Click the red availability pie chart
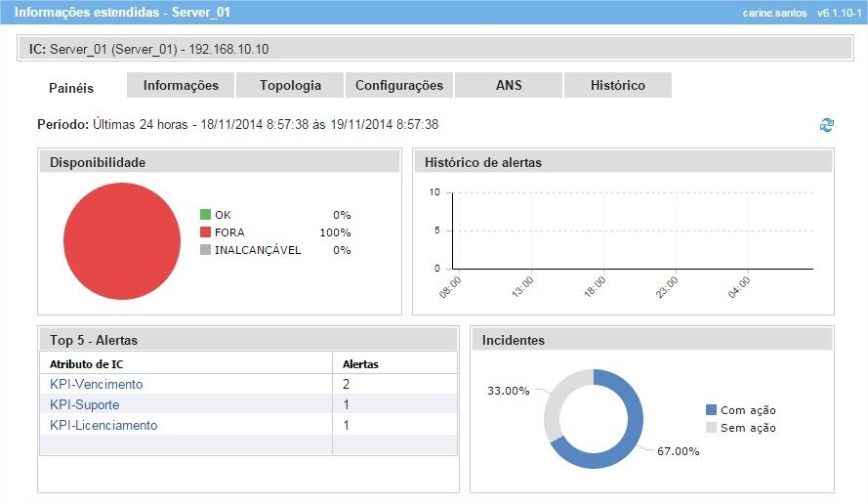This screenshot has height=504, width=868. coord(122,240)
